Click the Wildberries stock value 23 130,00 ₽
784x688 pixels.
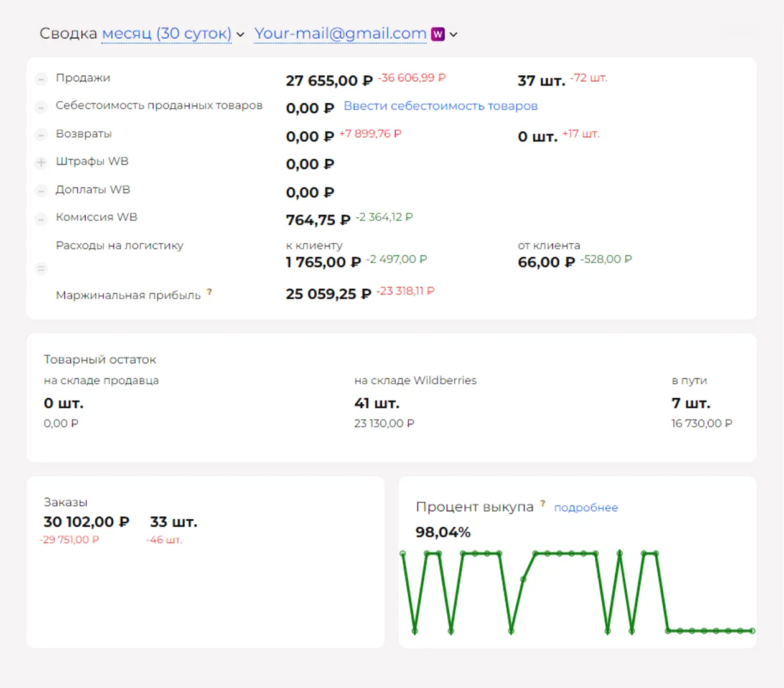[x=385, y=423]
